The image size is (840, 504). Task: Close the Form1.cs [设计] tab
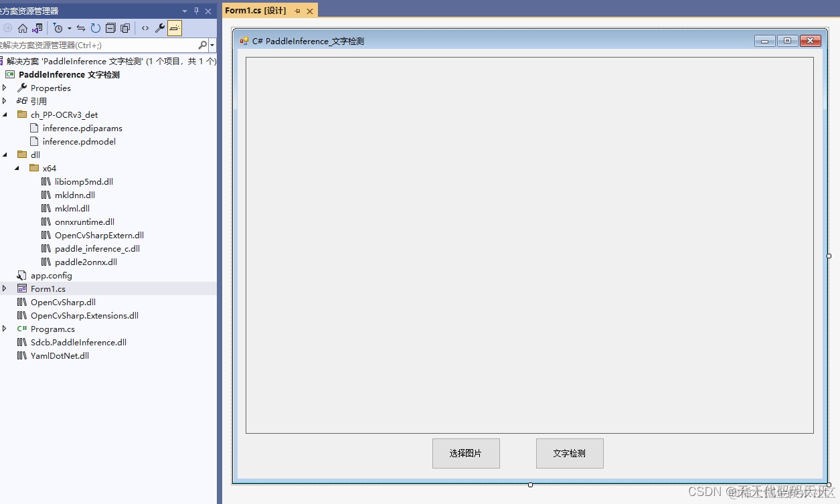click(x=310, y=11)
